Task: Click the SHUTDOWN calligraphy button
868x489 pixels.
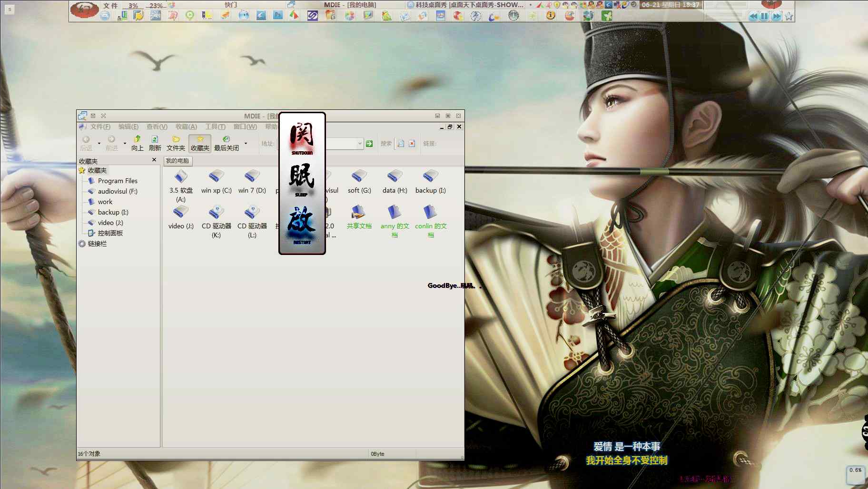Action: point(302,137)
